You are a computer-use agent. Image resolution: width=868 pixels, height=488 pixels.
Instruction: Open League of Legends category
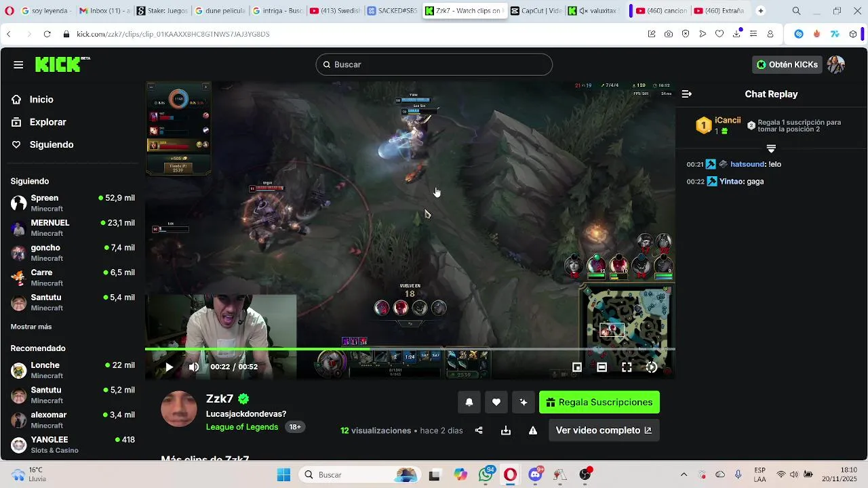coord(242,427)
